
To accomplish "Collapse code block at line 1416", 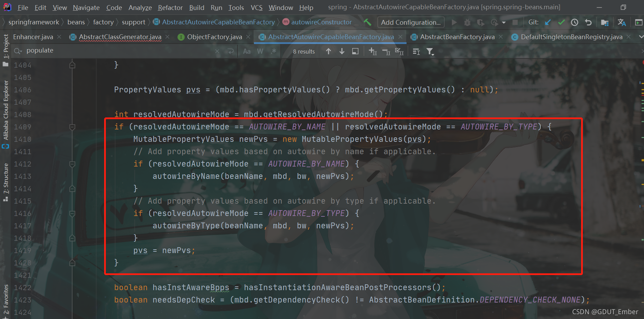I will pos(72,214).
